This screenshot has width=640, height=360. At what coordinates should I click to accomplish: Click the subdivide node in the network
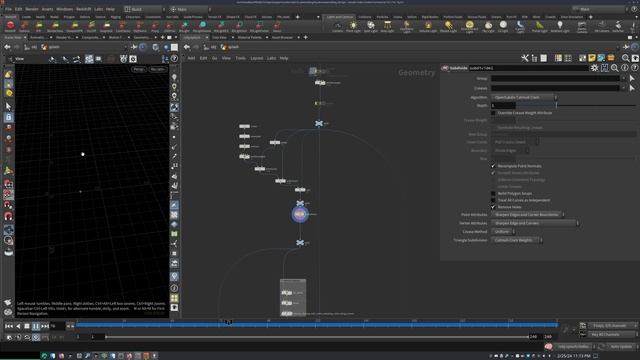(300, 214)
